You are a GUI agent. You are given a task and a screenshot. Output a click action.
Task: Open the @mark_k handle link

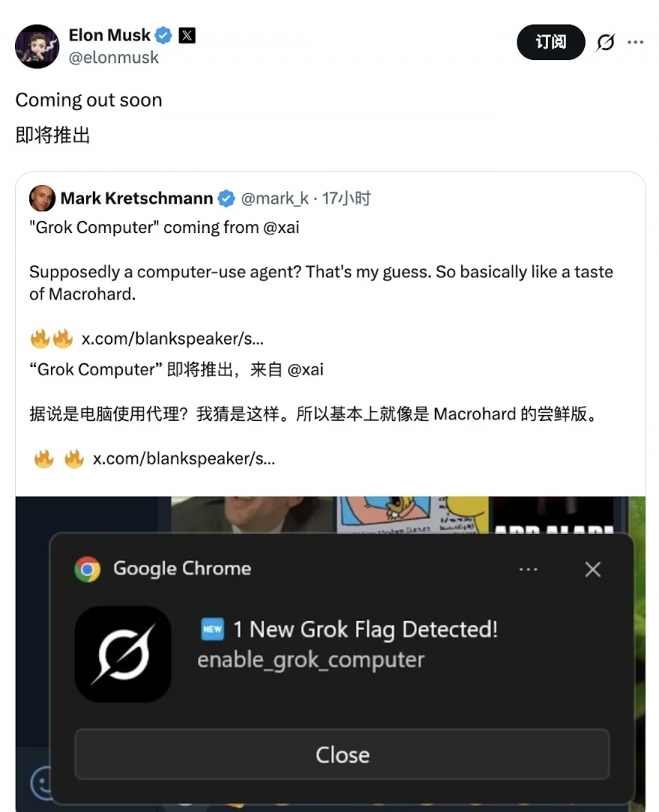(275, 199)
